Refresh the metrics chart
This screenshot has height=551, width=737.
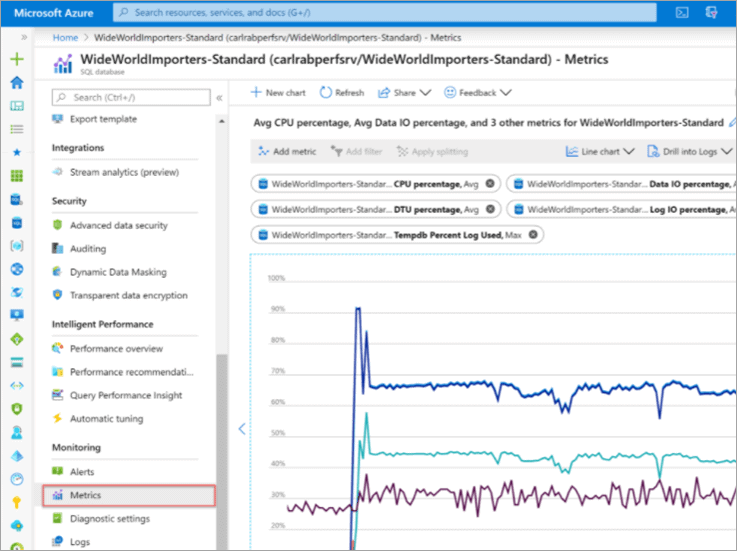click(x=342, y=93)
